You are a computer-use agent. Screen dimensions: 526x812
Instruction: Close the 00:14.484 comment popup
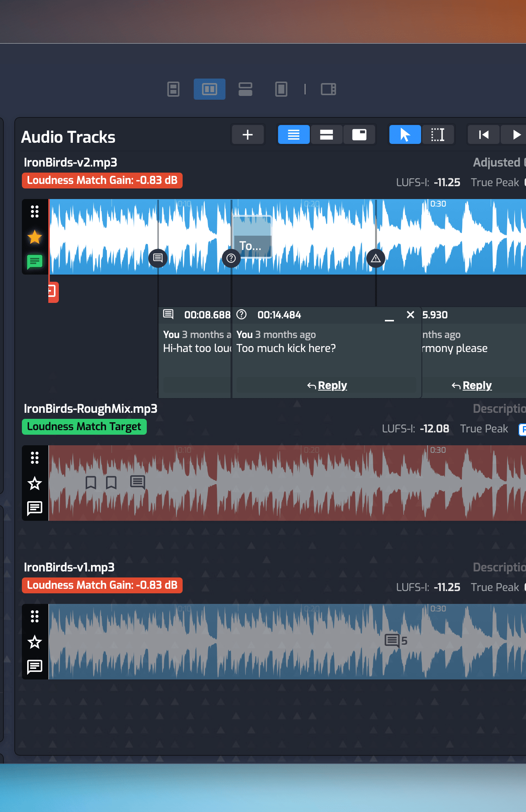411,315
